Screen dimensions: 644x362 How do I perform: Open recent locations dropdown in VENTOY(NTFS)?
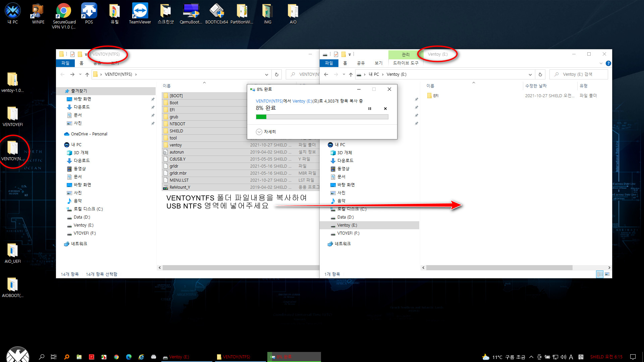coord(80,74)
